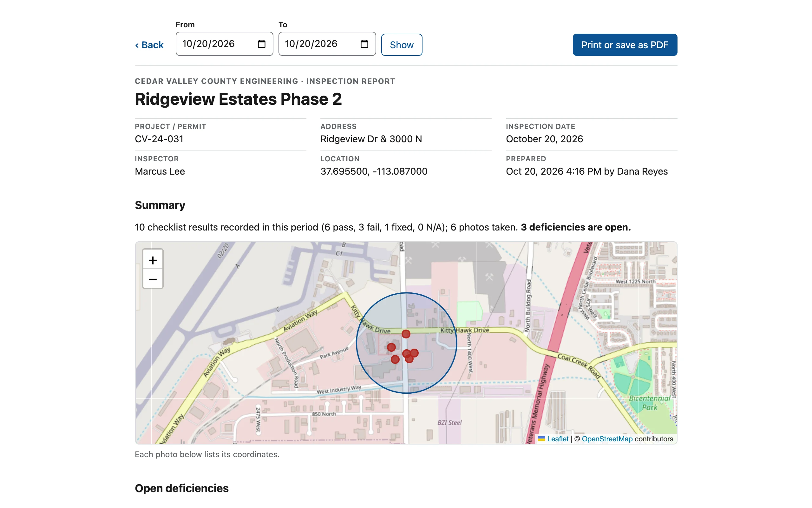This screenshot has width=812, height=508.
Task: Go back using the Back link
Action: click(149, 45)
